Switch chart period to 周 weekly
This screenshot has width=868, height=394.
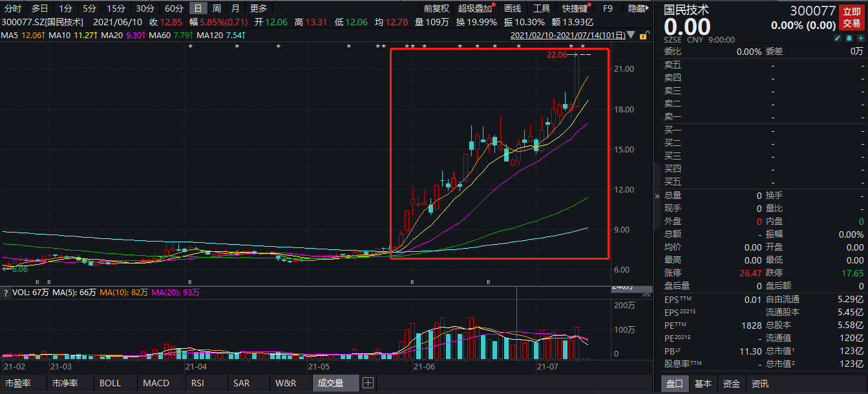[x=217, y=8]
